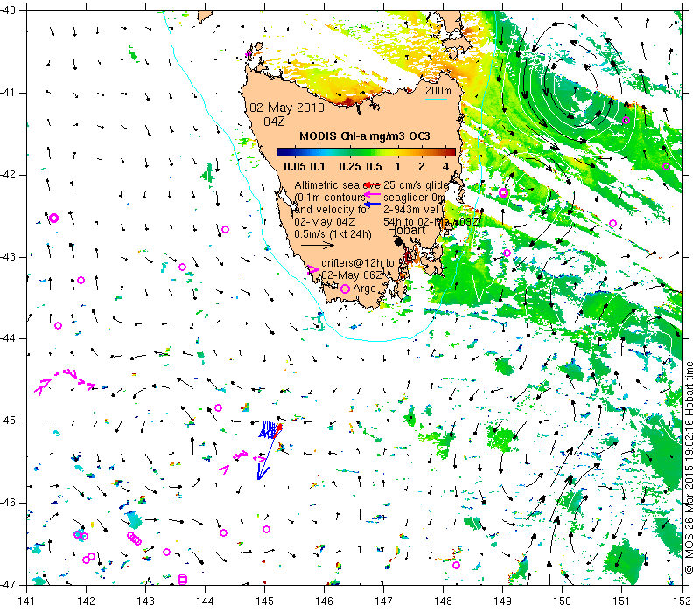Click the Argo circle near 148.2E, 46.8S
Viewport: 700px width, 612px height.
click(456, 565)
